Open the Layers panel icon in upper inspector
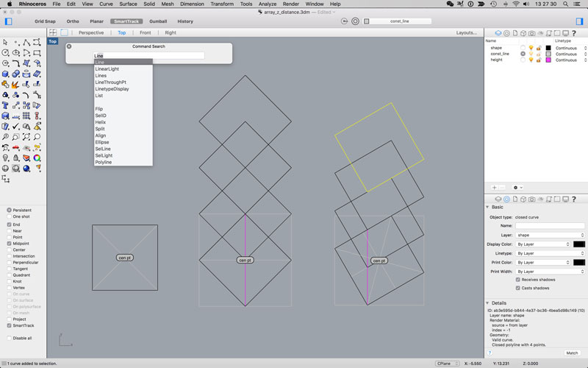The height and width of the screenshot is (368, 588). (498, 33)
